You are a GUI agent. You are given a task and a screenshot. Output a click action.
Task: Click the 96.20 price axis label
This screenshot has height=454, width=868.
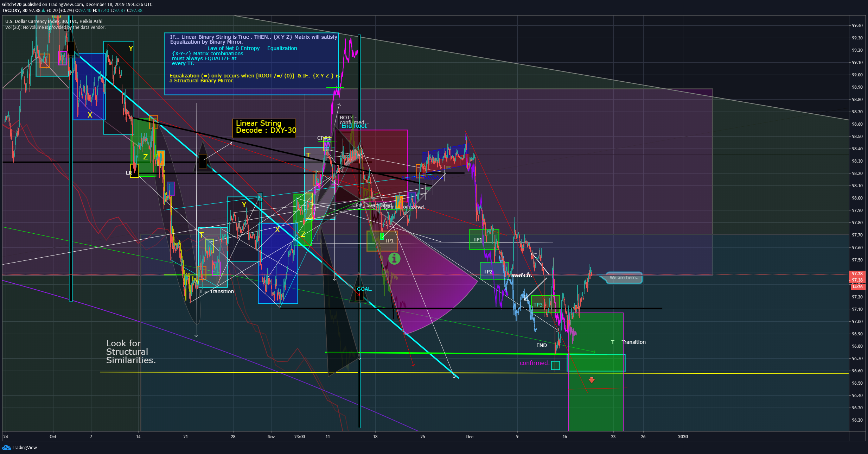(x=857, y=420)
